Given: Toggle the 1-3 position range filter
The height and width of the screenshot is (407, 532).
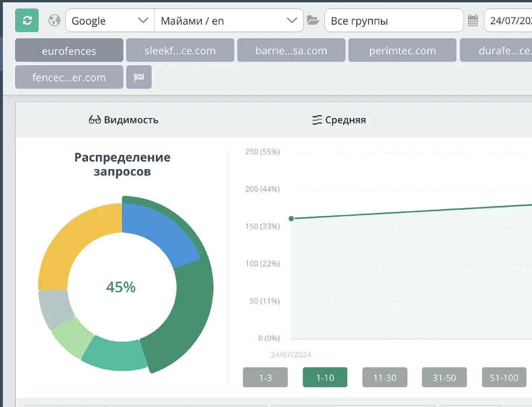Looking at the screenshot, I should [265, 378].
